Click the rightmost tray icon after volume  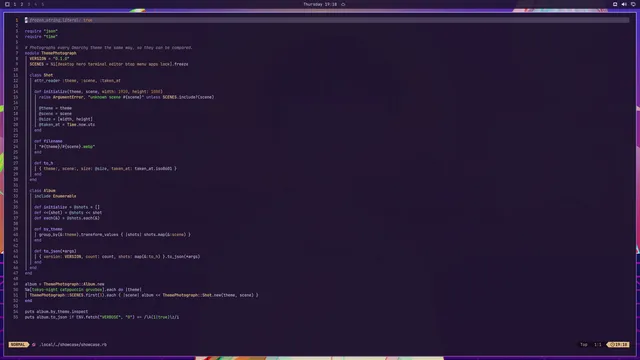point(633,4)
